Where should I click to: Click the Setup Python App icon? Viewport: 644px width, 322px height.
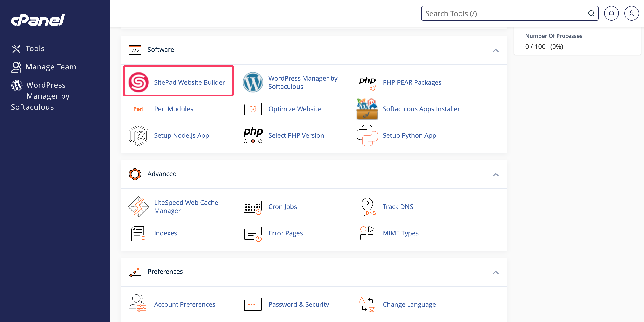tap(367, 135)
